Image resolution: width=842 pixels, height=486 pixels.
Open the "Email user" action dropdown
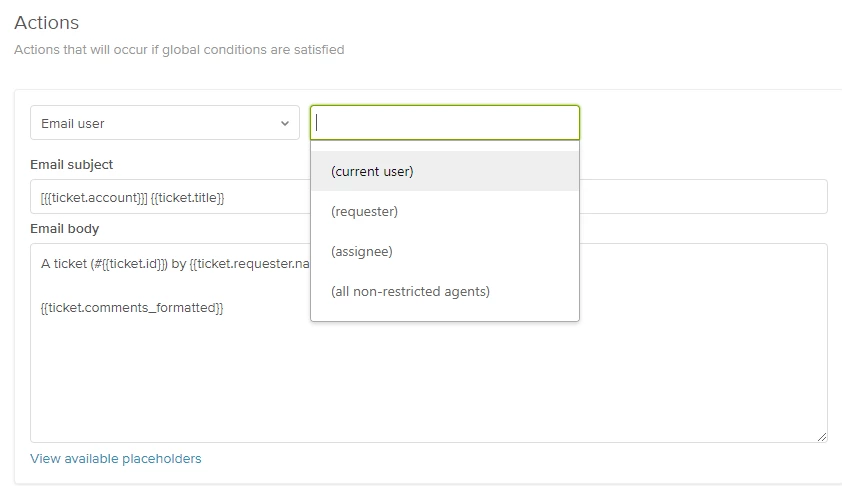(164, 123)
